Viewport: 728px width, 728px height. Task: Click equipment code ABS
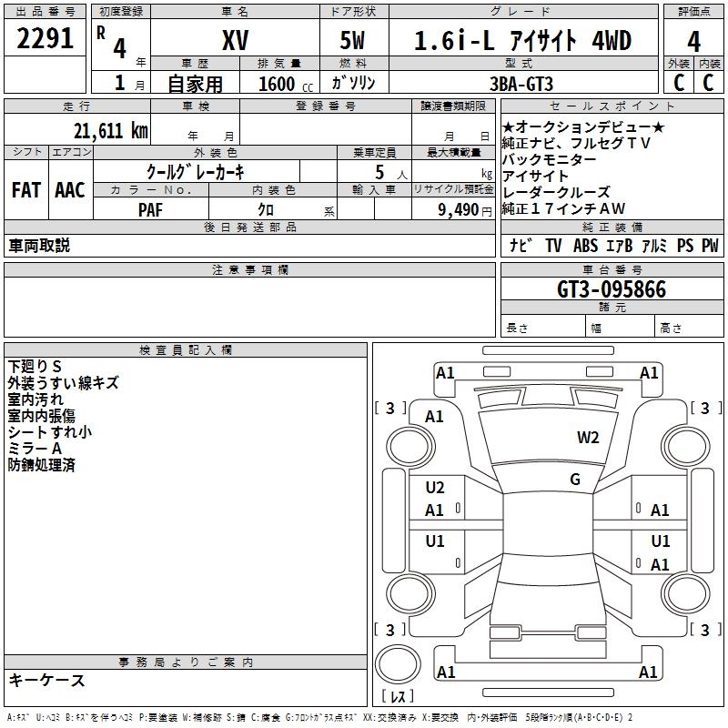(x=585, y=245)
